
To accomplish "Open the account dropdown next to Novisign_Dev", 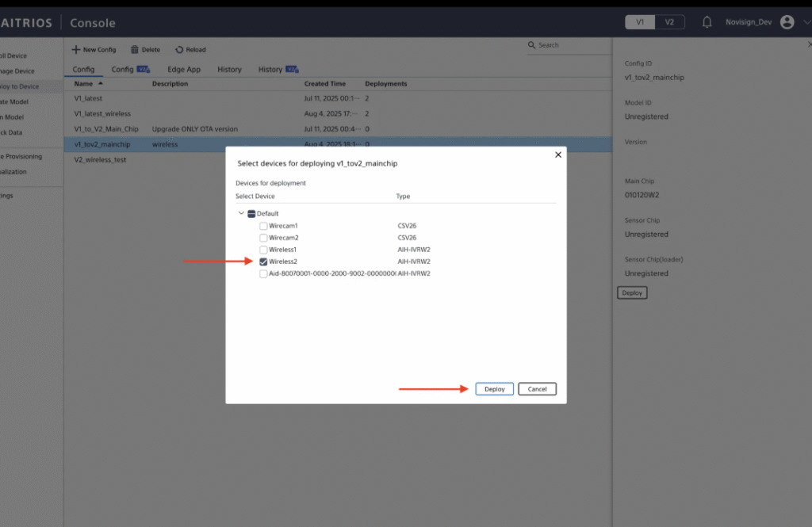I will click(805, 21).
